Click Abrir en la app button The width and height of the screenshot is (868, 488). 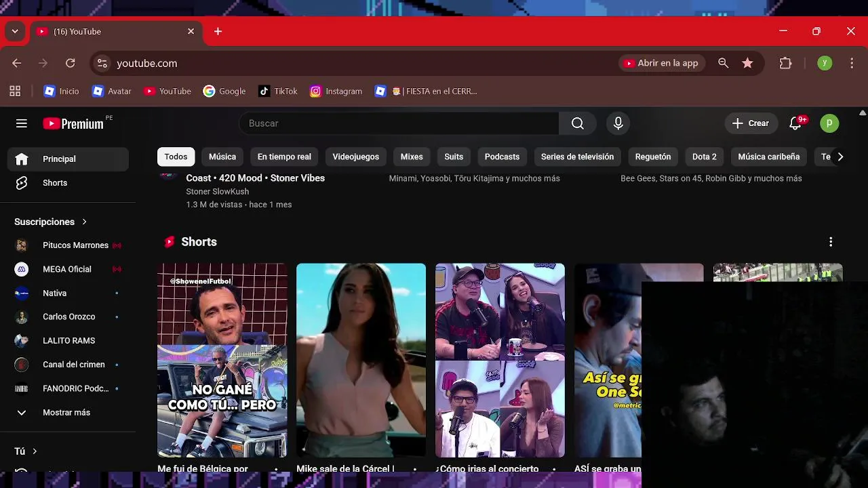point(661,63)
